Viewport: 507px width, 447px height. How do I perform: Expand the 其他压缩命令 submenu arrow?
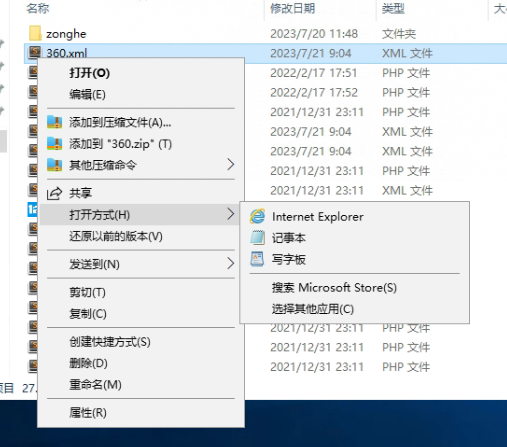click(x=231, y=164)
